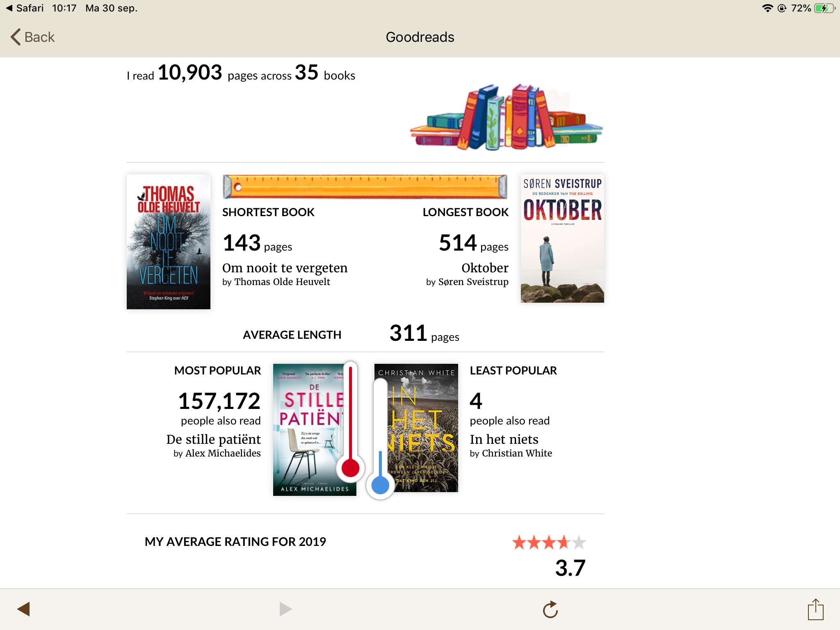The width and height of the screenshot is (840, 630).
Task: Visit author Alex Michaelides link
Action: point(223,453)
